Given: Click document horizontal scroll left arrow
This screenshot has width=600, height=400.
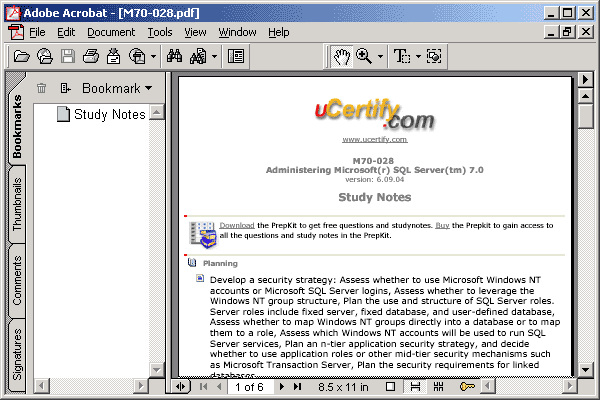Looking at the screenshot, I should (487, 387).
